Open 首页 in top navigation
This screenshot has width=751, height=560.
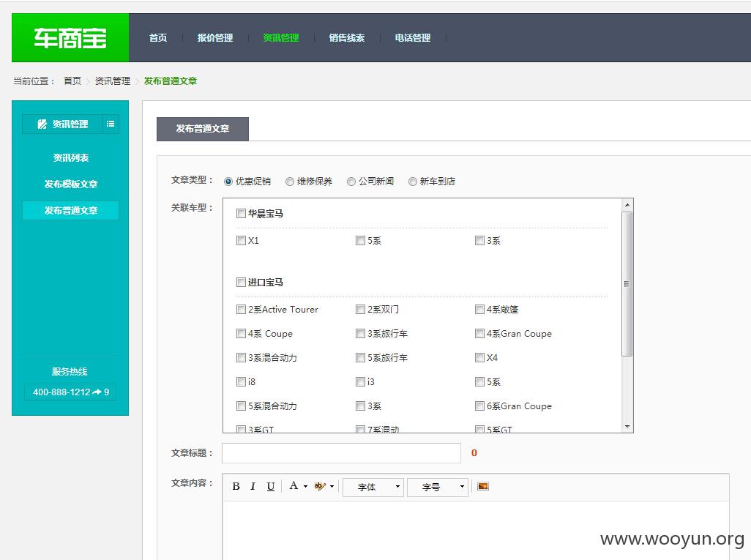[158, 38]
